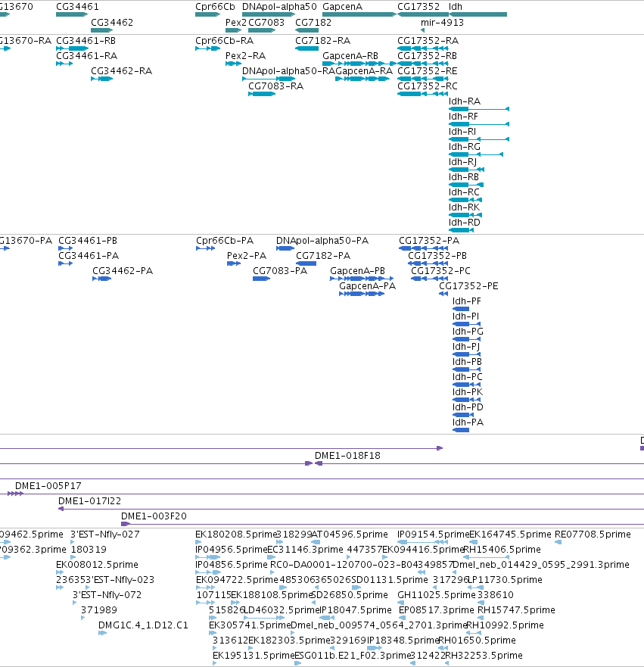
Task: Select the CG17352-PC protein label
Action: click(x=440, y=270)
